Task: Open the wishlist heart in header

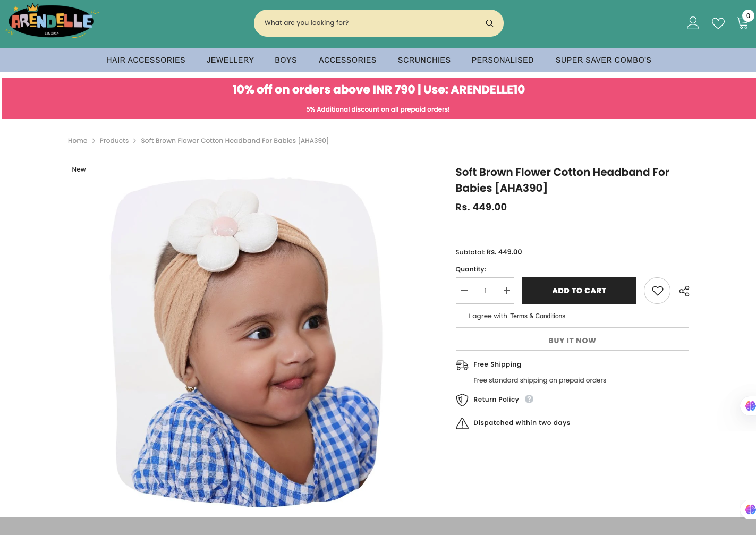Action: click(x=718, y=23)
